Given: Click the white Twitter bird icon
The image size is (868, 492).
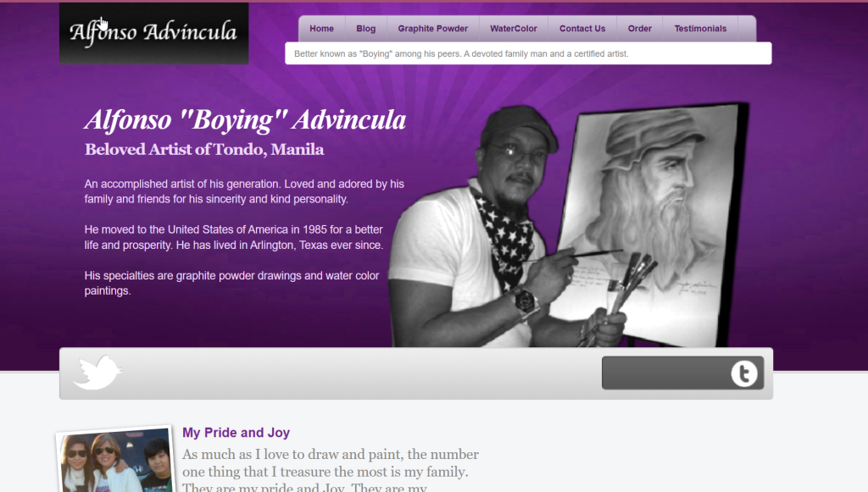Looking at the screenshot, I should (x=97, y=373).
